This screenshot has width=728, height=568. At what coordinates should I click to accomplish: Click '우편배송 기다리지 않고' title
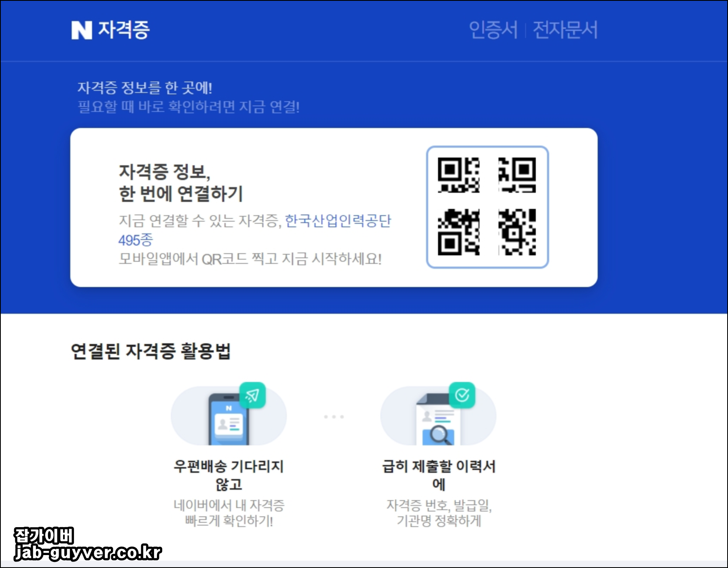(229, 475)
